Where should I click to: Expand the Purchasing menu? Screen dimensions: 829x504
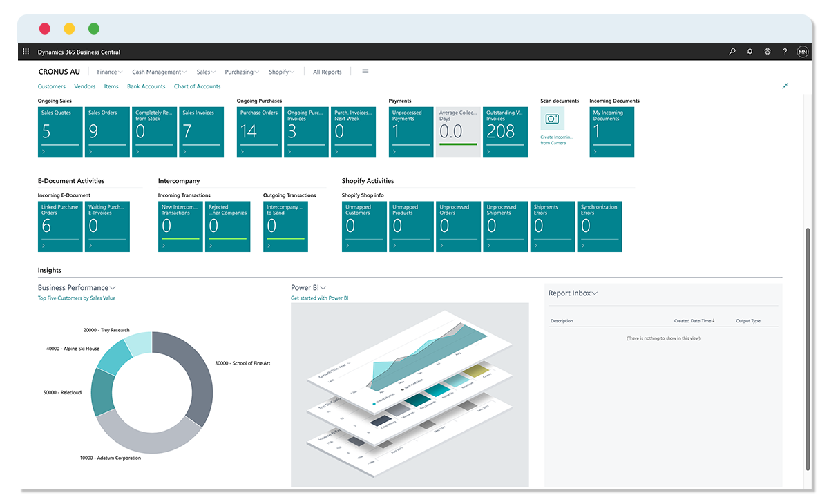[x=242, y=72]
